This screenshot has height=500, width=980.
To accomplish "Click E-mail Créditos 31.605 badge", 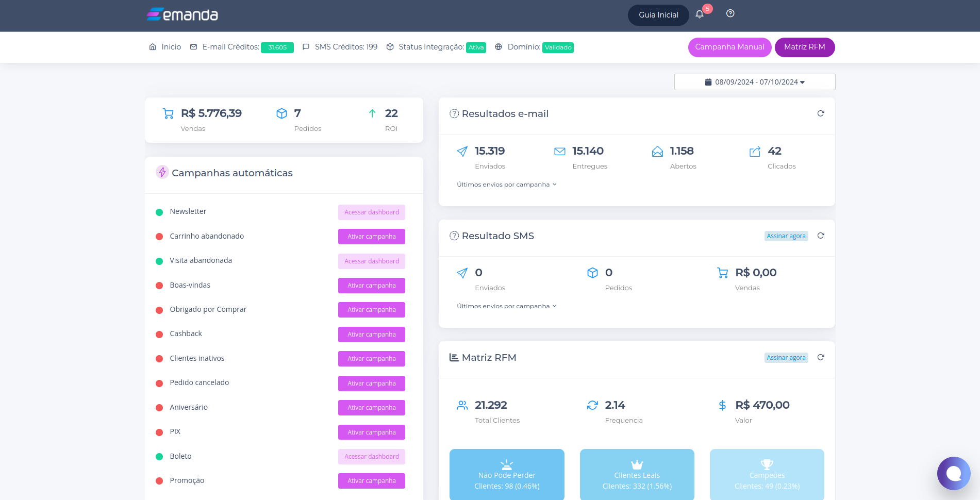I will point(277,47).
